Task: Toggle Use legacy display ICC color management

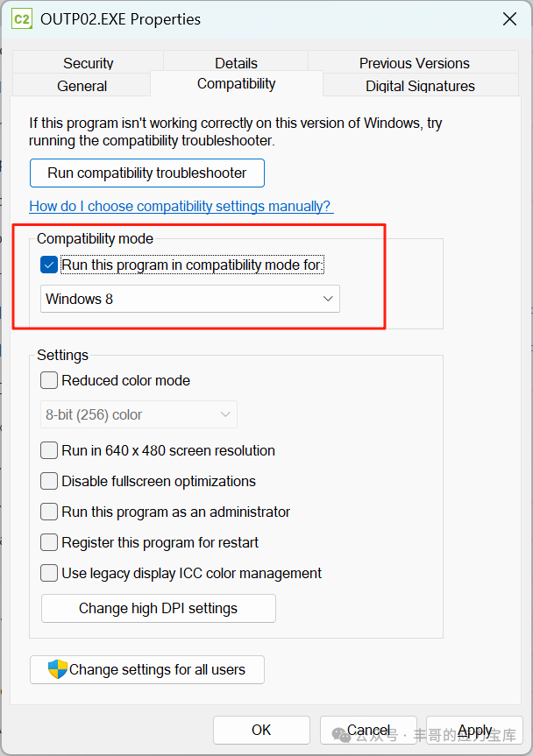Action: point(49,573)
